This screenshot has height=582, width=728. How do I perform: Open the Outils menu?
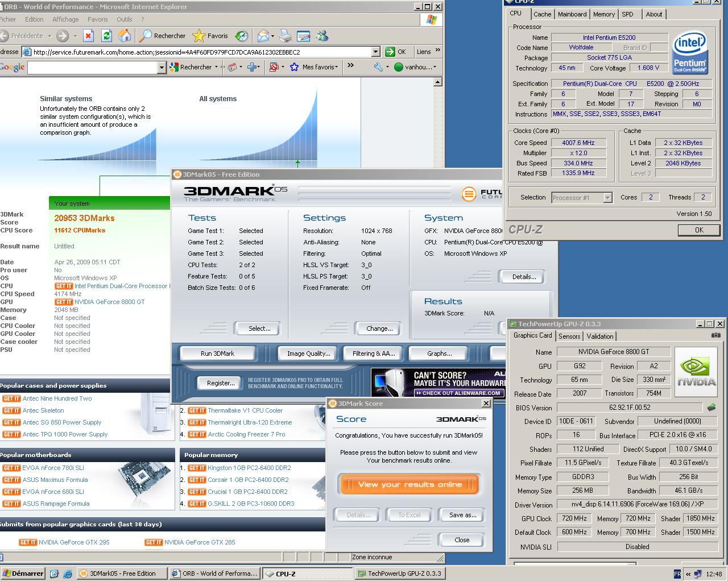pyautogui.click(x=125, y=19)
